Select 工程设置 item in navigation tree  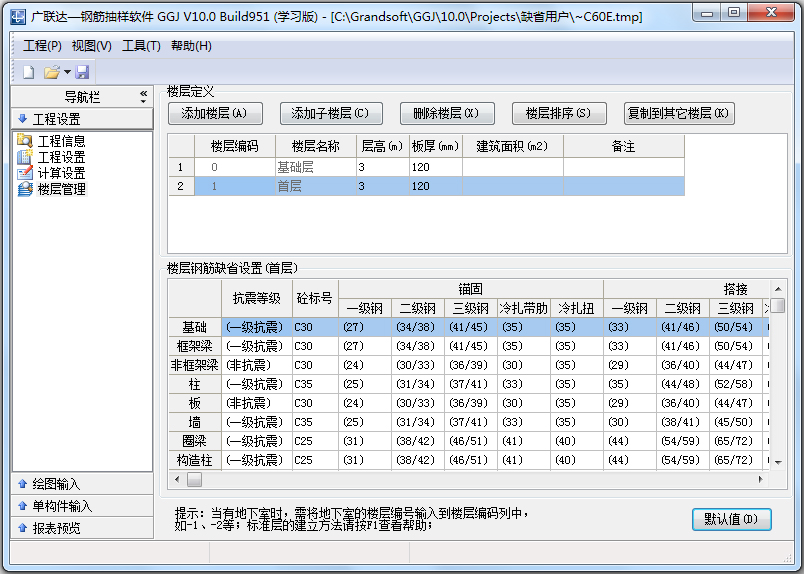point(61,157)
